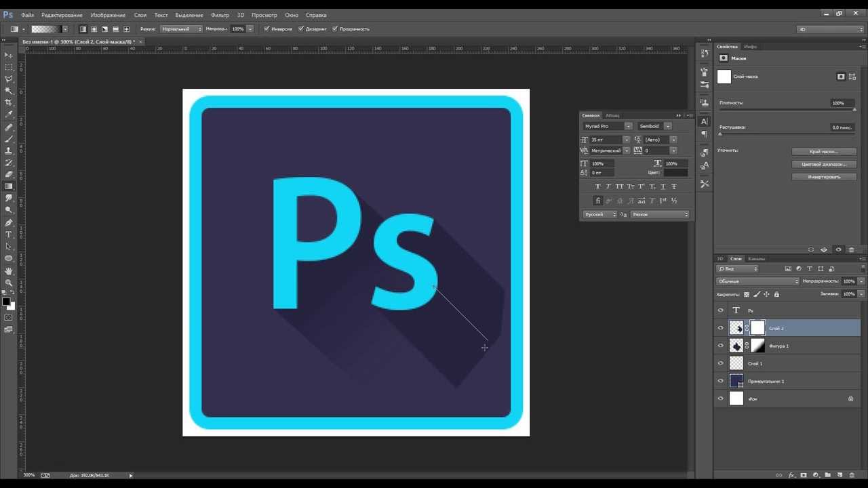This screenshot has height=488, width=868.
Task: Select the Clone Stamp tool
Action: [x=9, y=151]
